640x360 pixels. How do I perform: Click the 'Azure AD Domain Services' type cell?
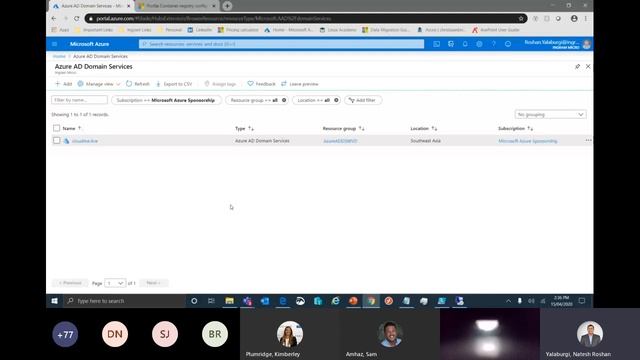coord(262,141)
